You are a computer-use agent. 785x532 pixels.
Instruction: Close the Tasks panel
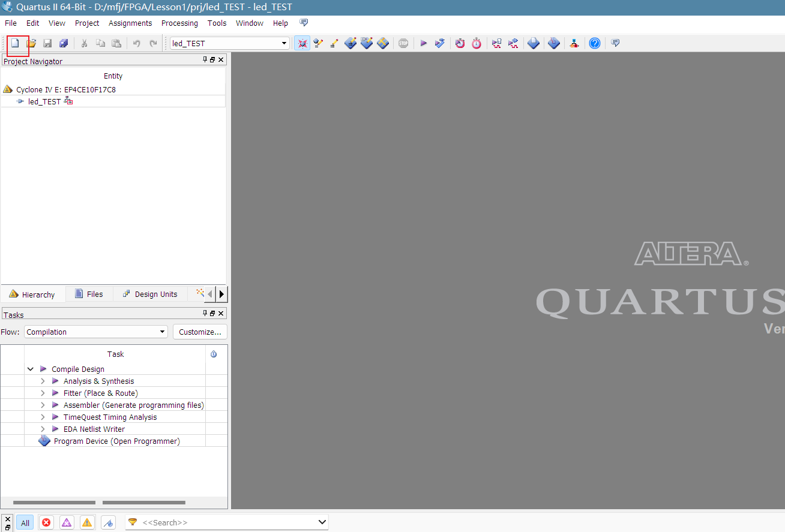(221, 314)
